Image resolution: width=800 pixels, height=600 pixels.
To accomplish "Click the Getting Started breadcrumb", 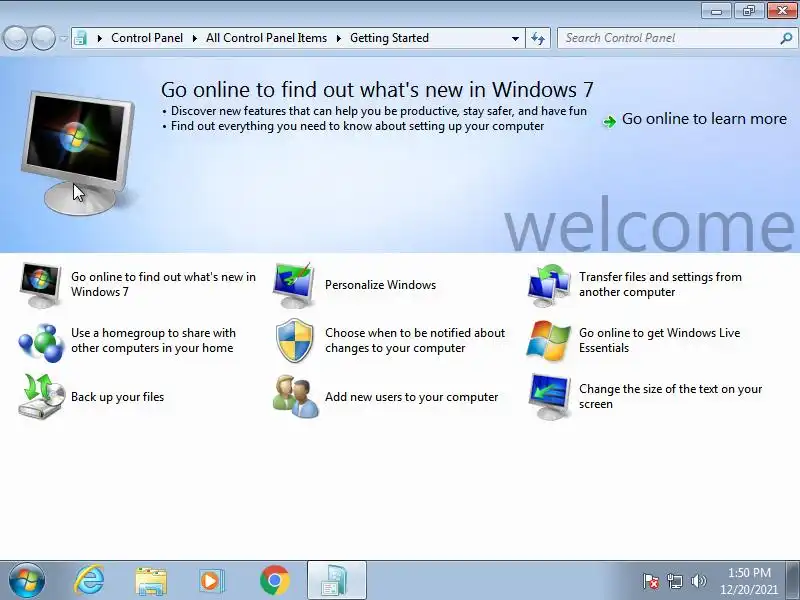I will [389, 38].
